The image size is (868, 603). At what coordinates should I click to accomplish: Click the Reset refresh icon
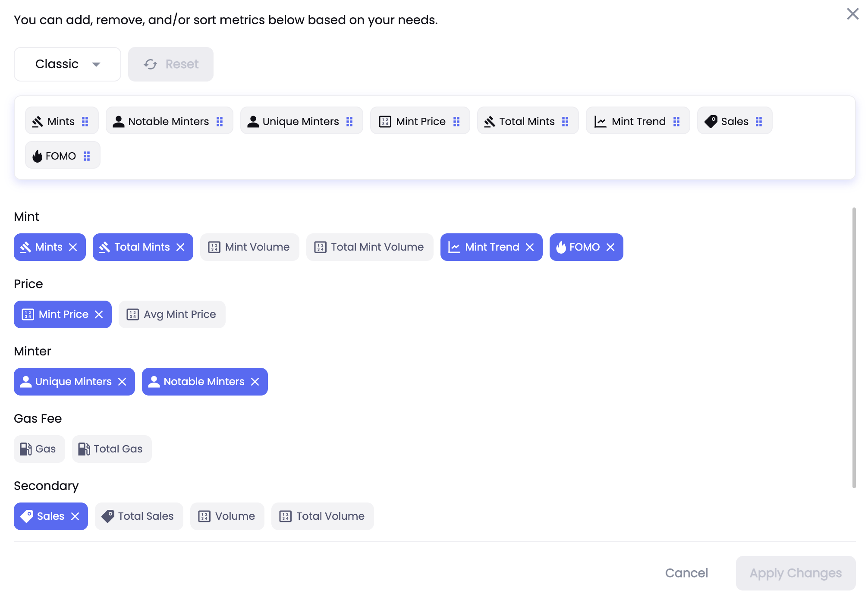tap(151, 64)
